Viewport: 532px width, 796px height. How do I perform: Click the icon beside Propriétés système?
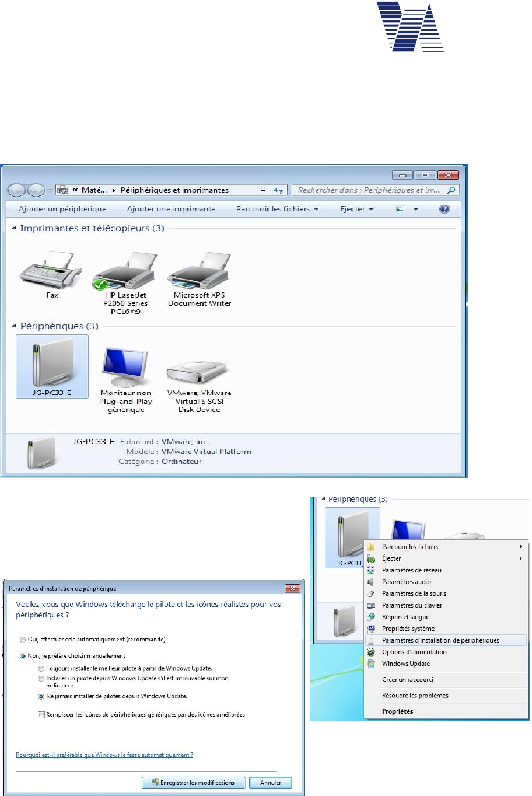(x=370, y=629)
